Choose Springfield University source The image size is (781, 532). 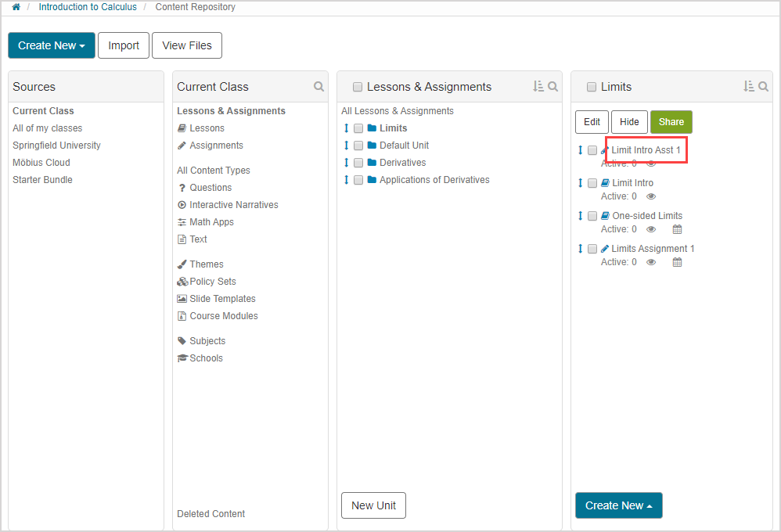pos(56,146)
